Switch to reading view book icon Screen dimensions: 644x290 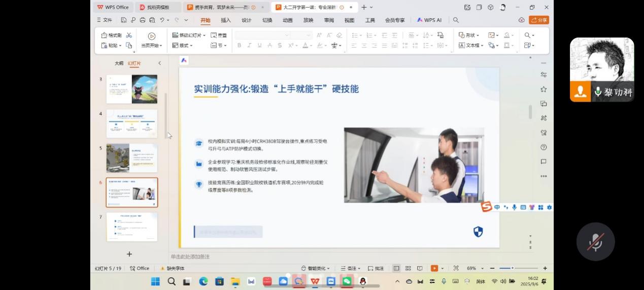[420, 268]
